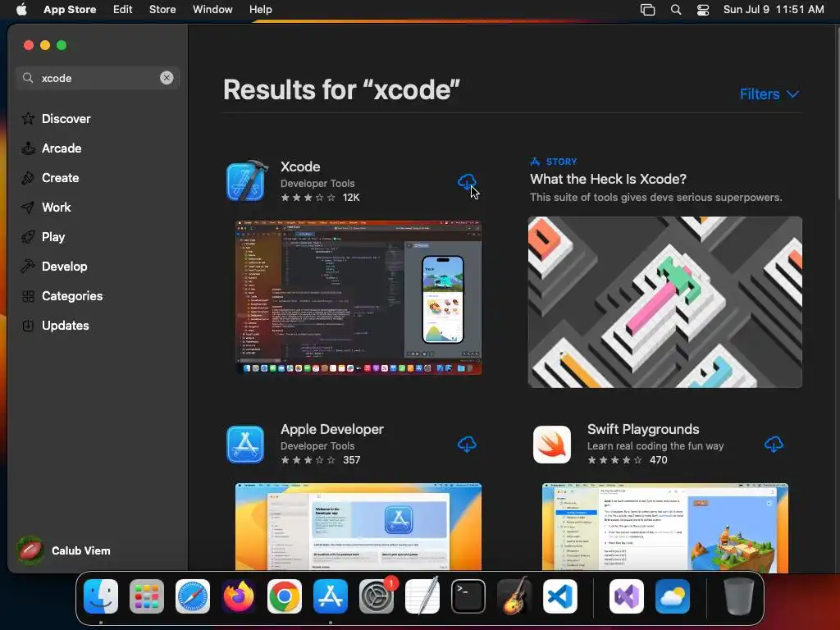Viewport: 840px width, 630px height.
Task: Click in the xcode search field
Action: (98, 78)
